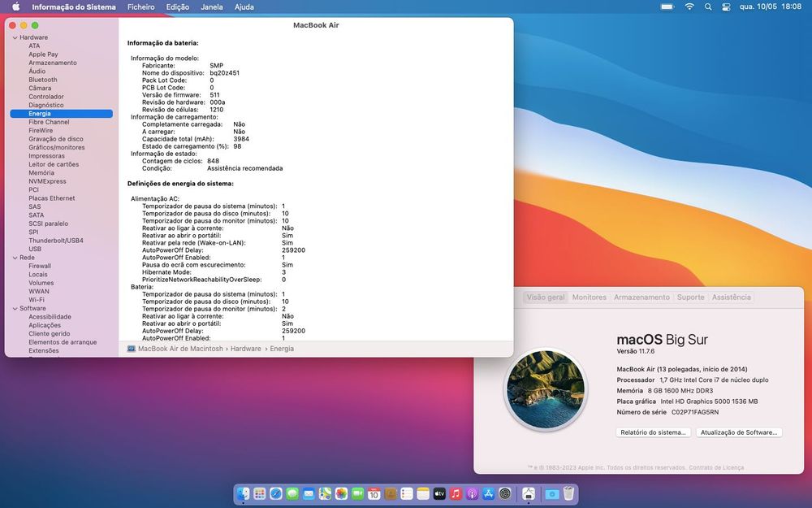Viewport: 812px width, 508px height.
Task: Open Photos app in the dock
Action: coord(341,494)
